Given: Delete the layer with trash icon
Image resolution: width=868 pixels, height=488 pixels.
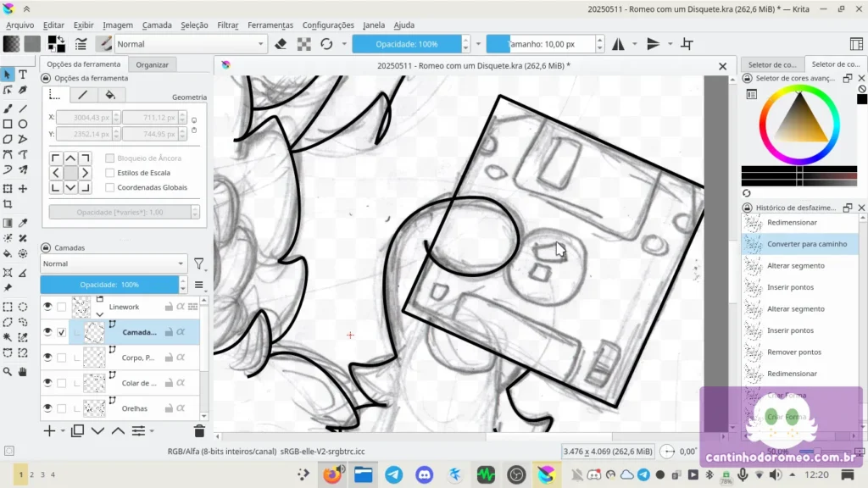Looking at the screenshot, I should pos(199,430).
